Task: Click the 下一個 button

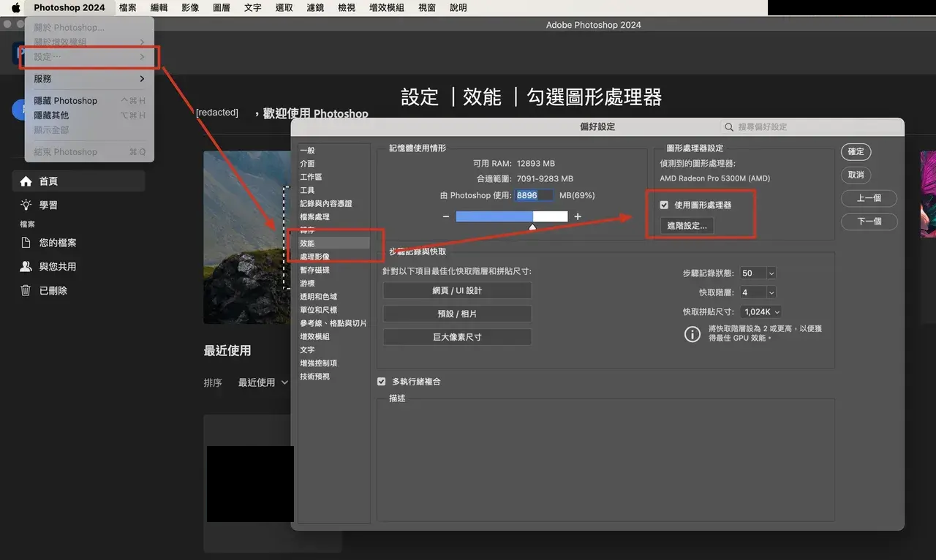Action: (869, 222)
